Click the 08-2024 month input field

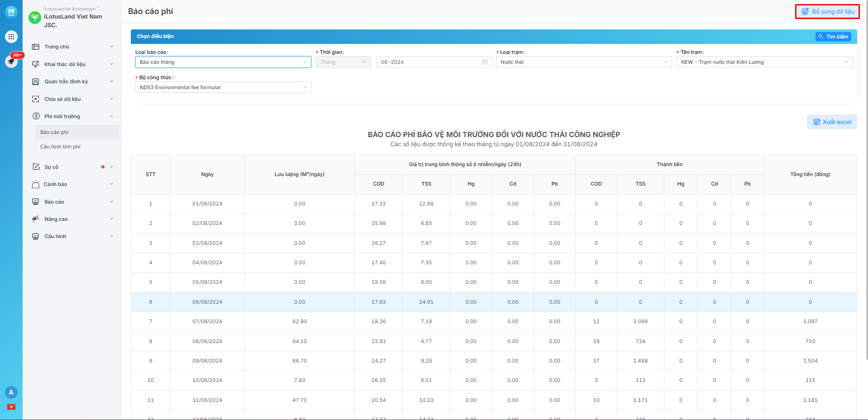pos(434,62)
